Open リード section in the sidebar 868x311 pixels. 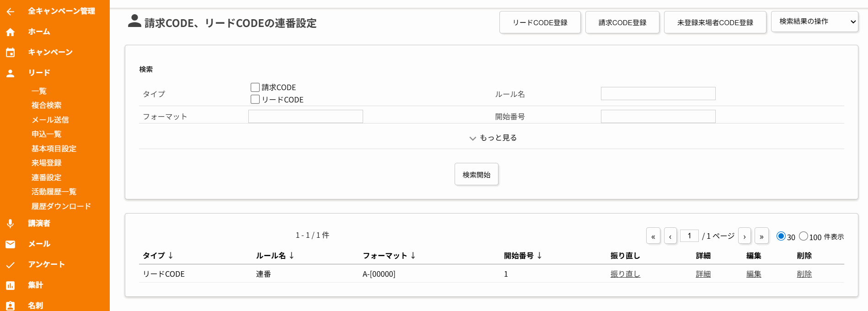tap(39, 73)
